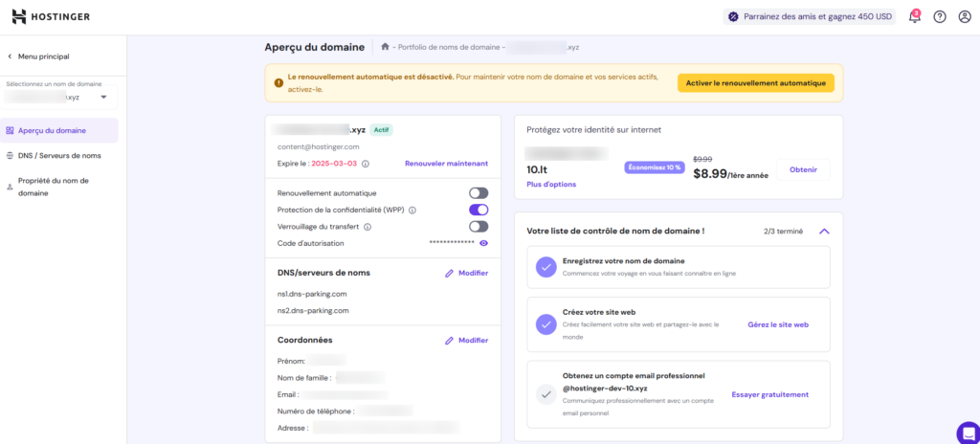
Task: Click the pencil icon for DNS/serveurs de noms
Action: 449,274
